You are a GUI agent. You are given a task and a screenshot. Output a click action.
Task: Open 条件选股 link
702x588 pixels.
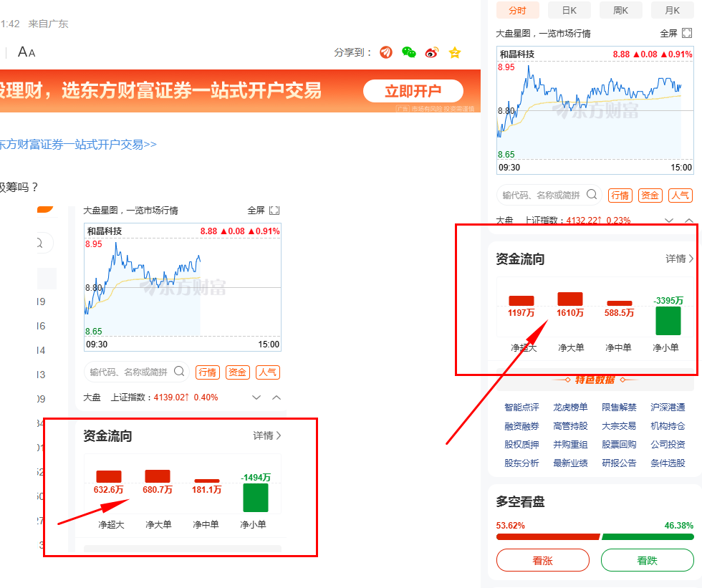668,463
